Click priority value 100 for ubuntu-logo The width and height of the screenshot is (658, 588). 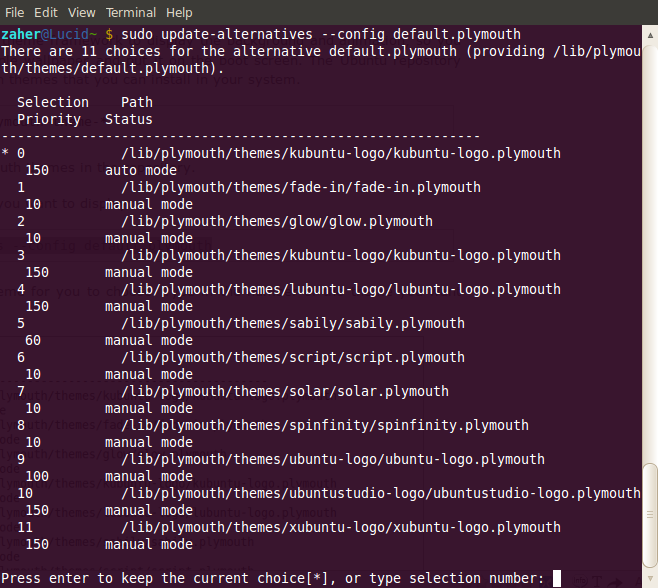[x=37, y=476]
